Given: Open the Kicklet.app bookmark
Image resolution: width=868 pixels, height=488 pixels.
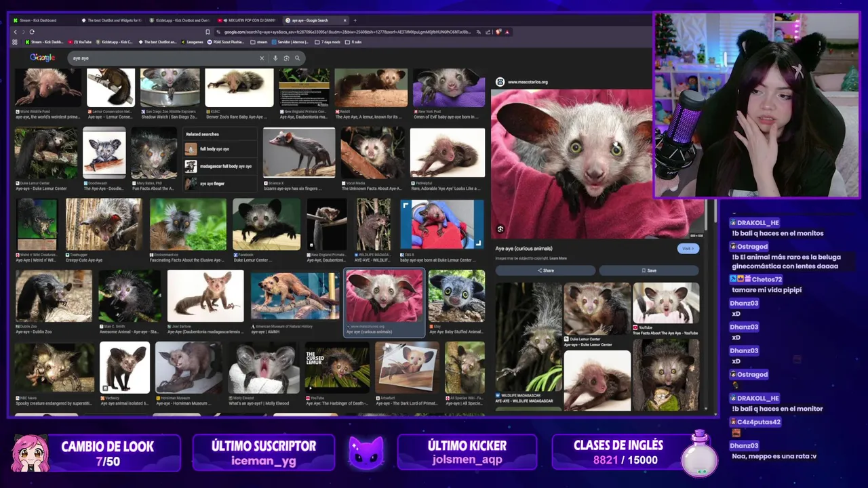Looking at the screenshot, I should coord(115,42).
